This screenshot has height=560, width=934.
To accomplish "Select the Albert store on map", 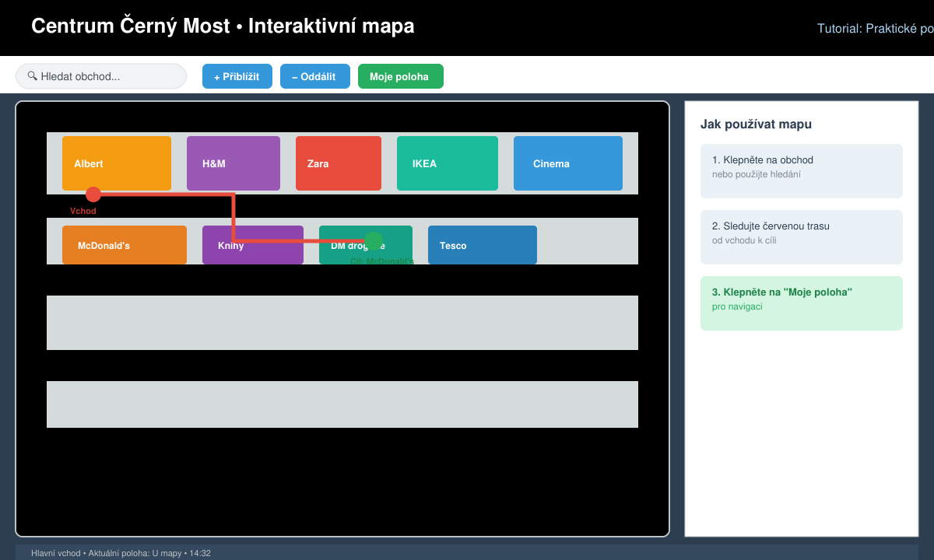I will point(117,163).
